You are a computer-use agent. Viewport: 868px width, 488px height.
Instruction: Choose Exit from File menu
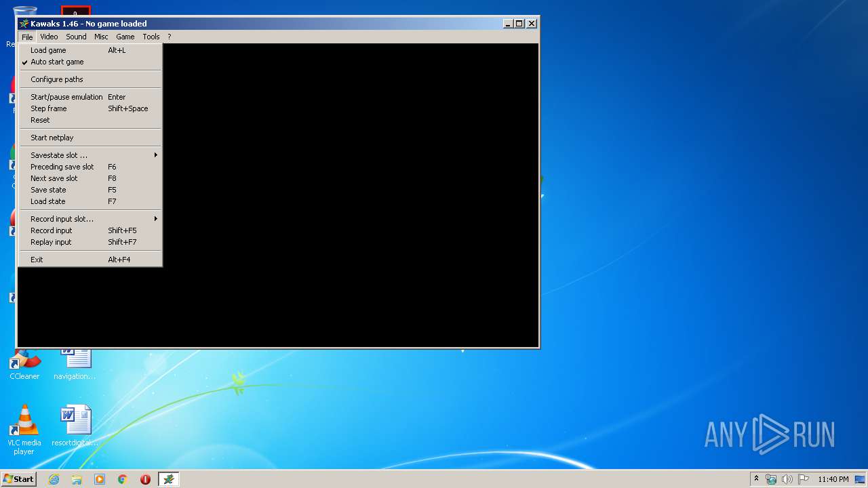click(x=90, y=260)
